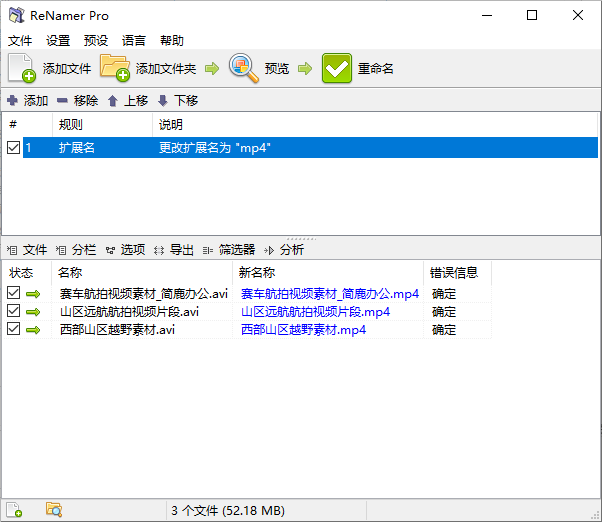
Task: Click the 预览 (Preview) magnifier icon
Action: pyautogui.click(x=243, y=68)
